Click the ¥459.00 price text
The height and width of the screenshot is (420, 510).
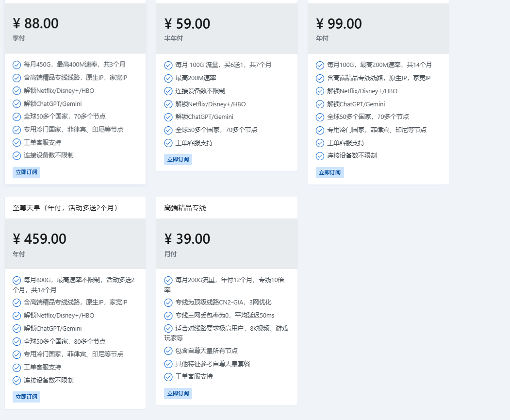(x=39, y=238)
